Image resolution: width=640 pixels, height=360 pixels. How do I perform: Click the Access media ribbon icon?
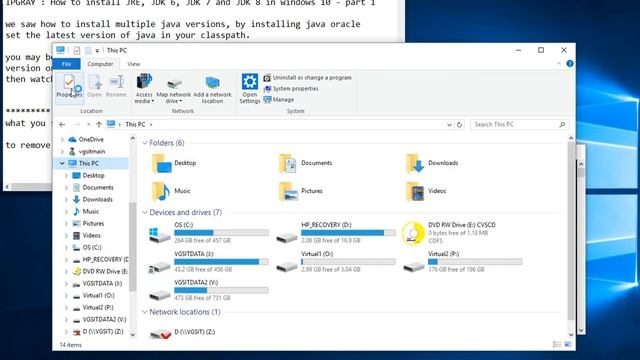tap(144, 88)
